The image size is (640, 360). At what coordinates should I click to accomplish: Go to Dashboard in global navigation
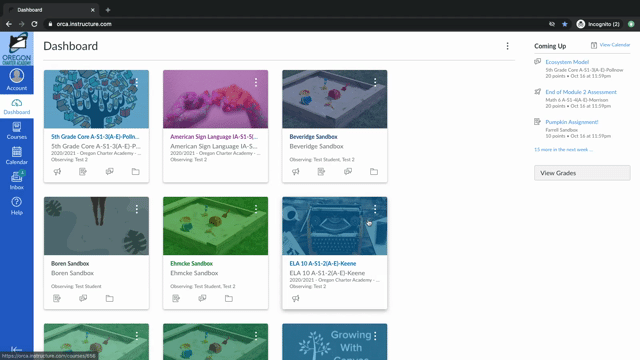(x=17, y=107)
